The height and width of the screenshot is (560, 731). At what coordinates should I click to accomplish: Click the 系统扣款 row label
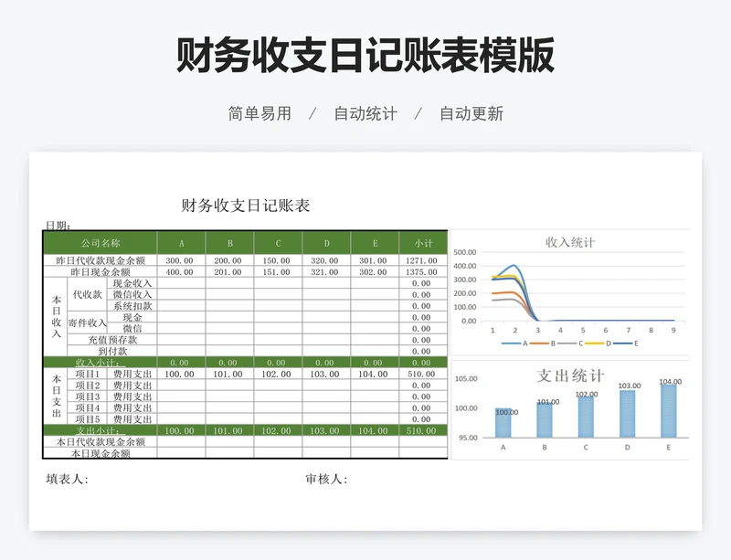point(132,306)
